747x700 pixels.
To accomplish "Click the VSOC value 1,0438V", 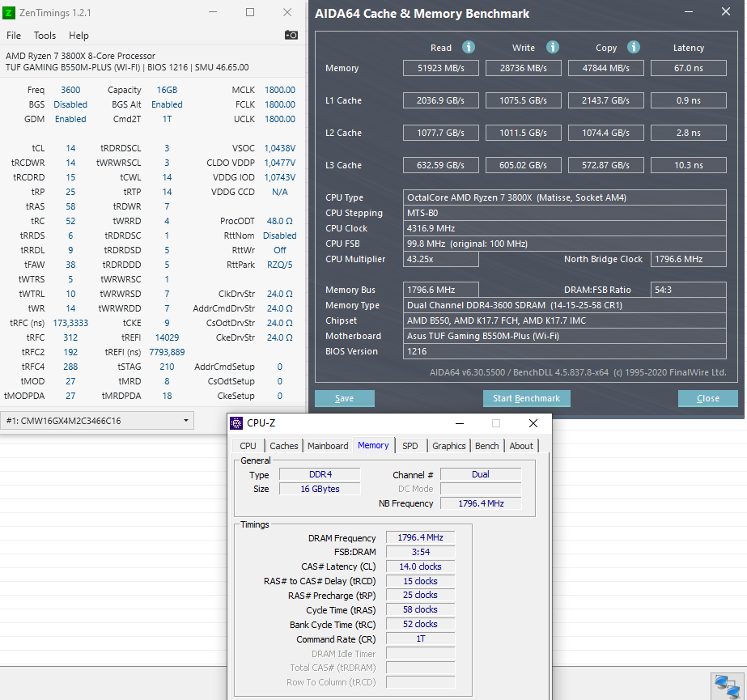I will [x=280, y=148].
